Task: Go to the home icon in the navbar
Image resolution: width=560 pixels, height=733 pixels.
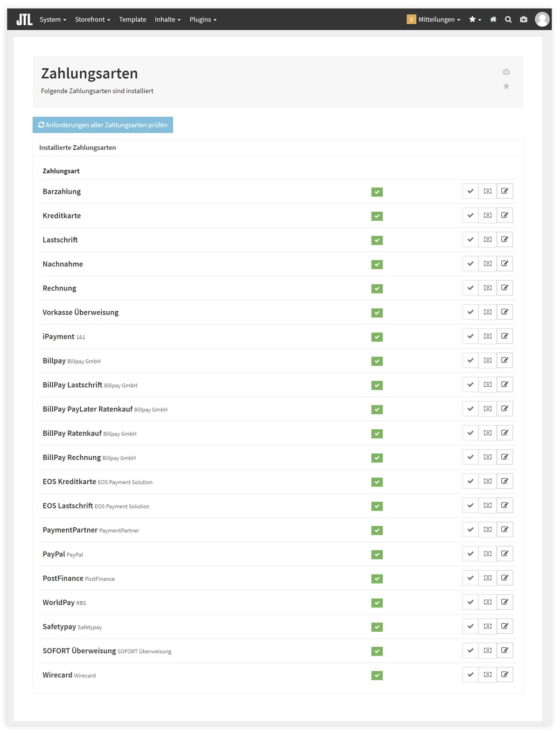Action: (493, 19)
